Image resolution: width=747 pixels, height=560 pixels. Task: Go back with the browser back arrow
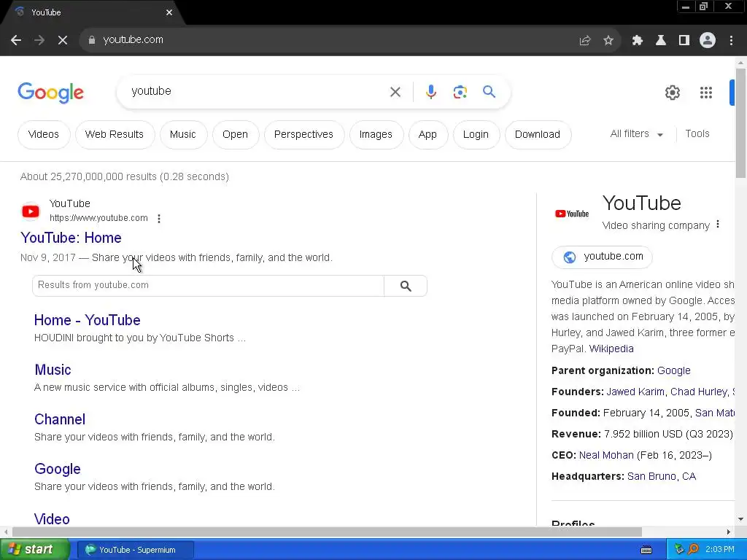pyautogui.click(x=16, y=40)
